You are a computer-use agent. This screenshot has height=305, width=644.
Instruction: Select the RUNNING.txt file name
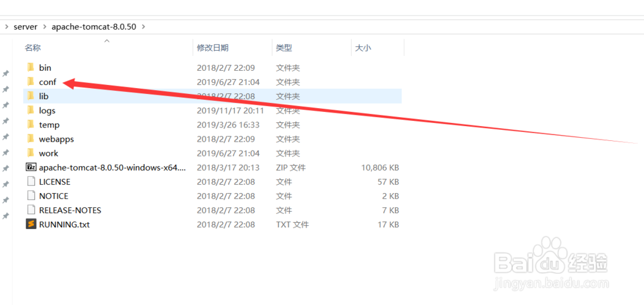pyautogui.click(x=64, y=225)
